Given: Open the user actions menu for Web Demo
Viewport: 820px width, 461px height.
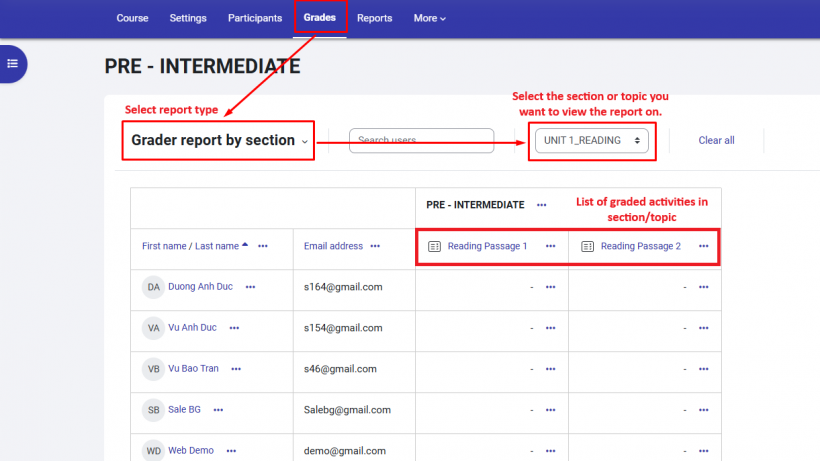Looking at the screenshot, I should (x=232, y=451).
